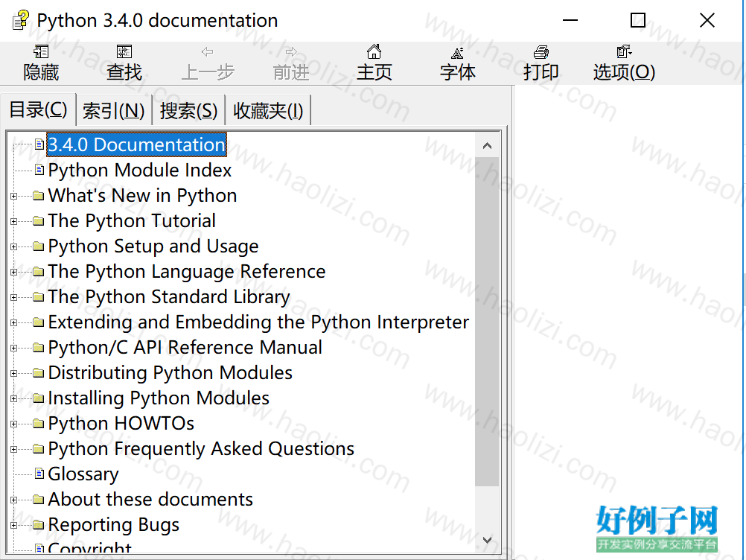Expand Extending and Embedding the Python Interpreter

click(x=14, y=322)
